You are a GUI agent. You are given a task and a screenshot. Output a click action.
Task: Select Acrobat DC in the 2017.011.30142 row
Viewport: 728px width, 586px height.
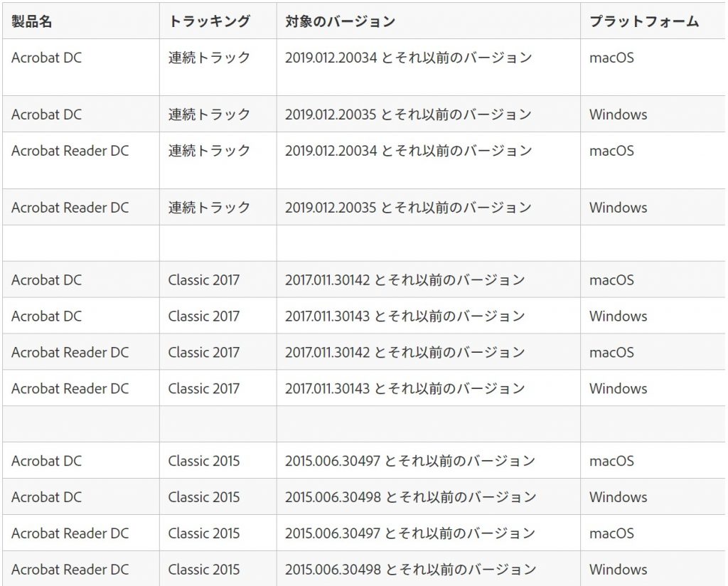coord(46,279)
